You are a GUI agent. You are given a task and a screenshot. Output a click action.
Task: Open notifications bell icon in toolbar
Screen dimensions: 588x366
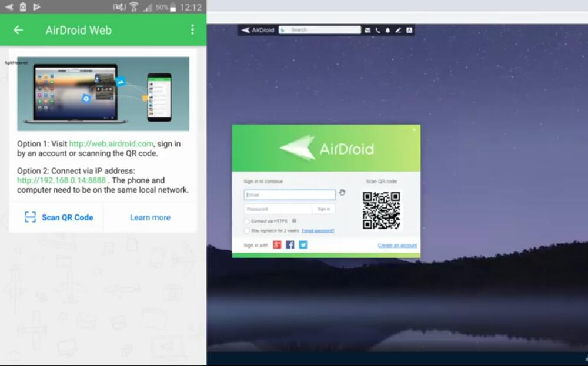387,31
